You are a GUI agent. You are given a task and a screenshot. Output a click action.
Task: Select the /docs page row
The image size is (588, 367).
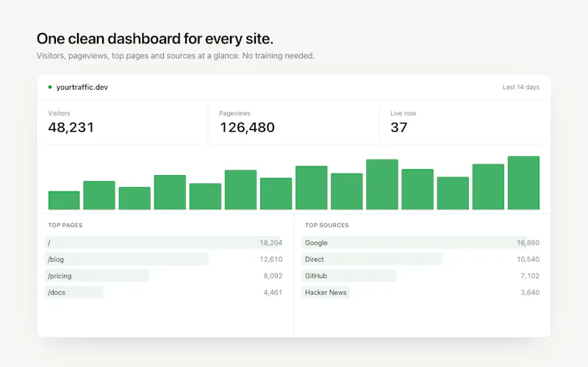point(163,292)
